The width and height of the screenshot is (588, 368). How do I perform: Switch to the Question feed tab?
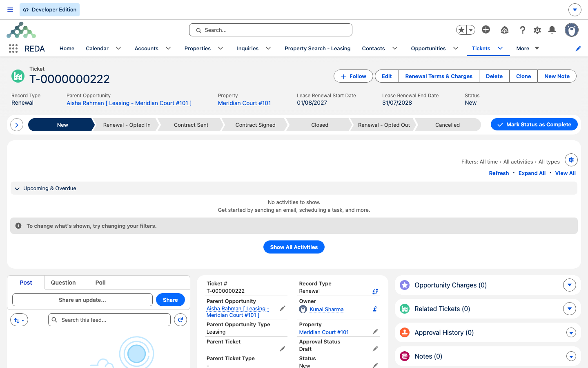pyautogui.click(x=63, y=283)
